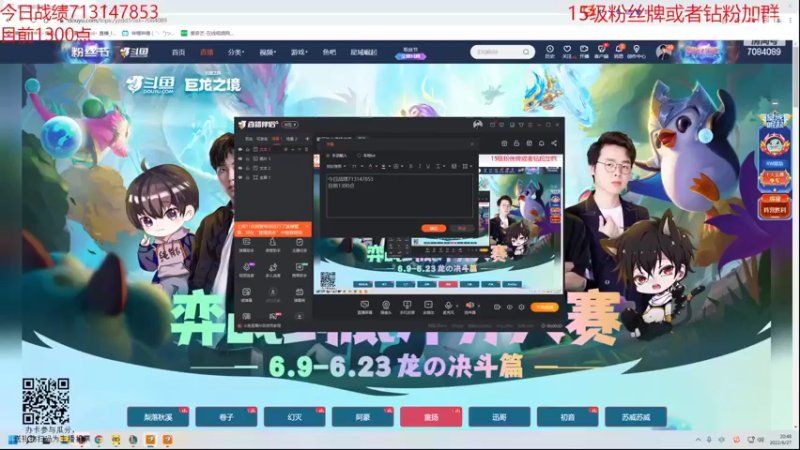The image size is (800, 450).
Task: Expand 分类 menu in Douyu navigation
Action: [236, 52]
